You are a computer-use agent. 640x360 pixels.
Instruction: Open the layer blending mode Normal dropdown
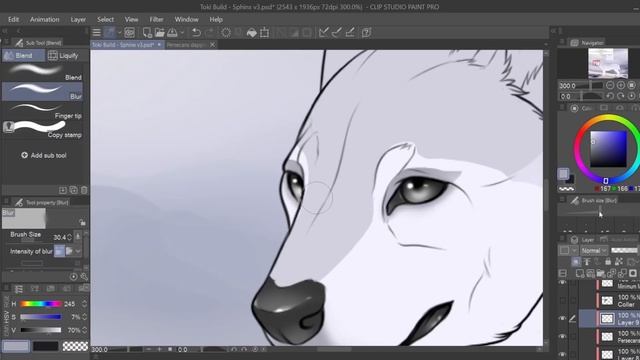594,251
